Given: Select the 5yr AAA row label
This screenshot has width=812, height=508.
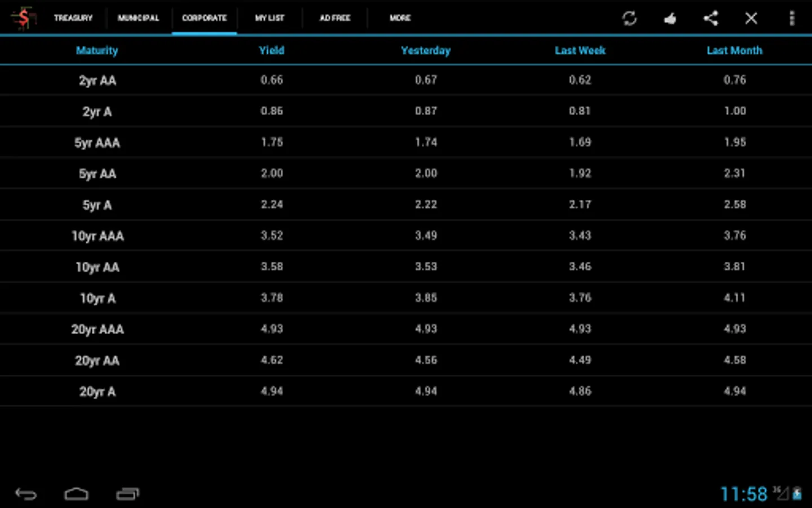Looking at the screenshot, I should coord(97,143).
